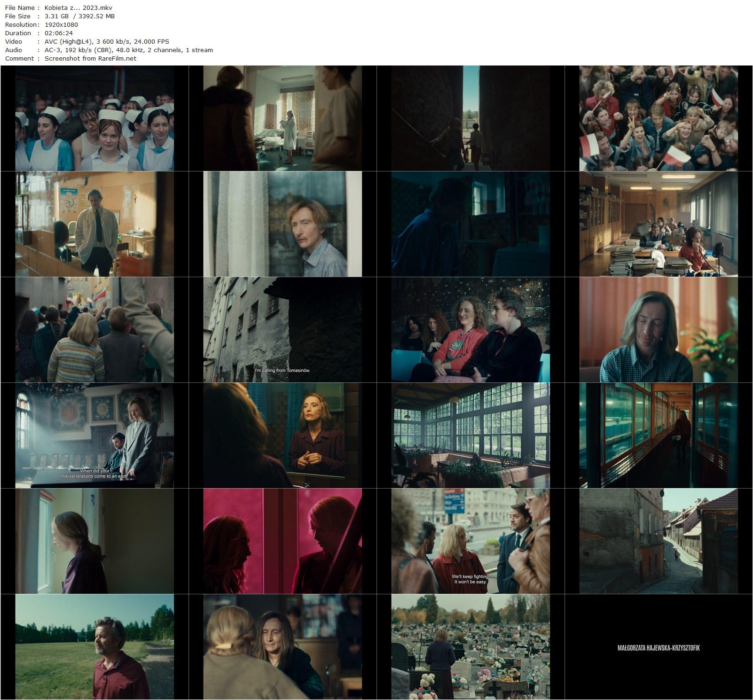Select the man by the window thumbnail
This screenshot has width=753, height=700.
[282, 226]
